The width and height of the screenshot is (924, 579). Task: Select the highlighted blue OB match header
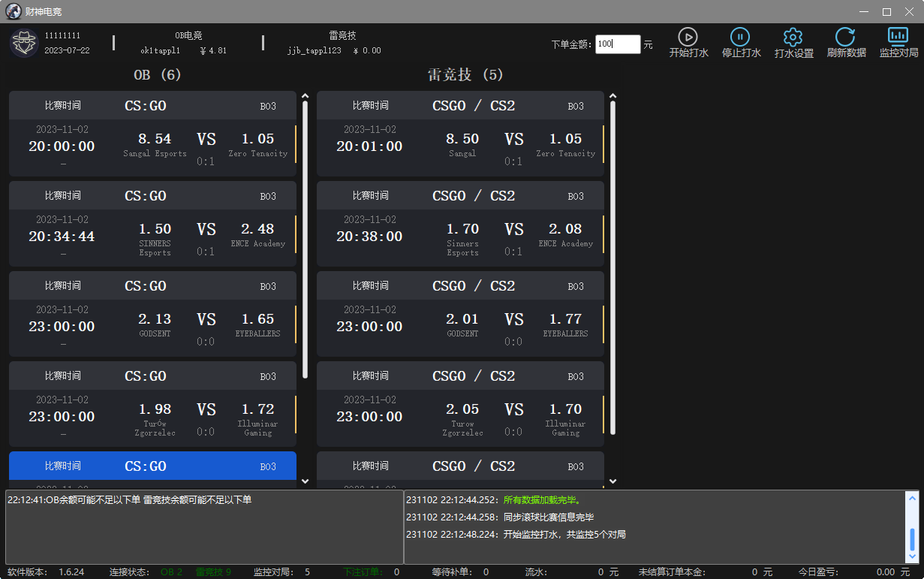pyautogui.click(x=152, y=466)
